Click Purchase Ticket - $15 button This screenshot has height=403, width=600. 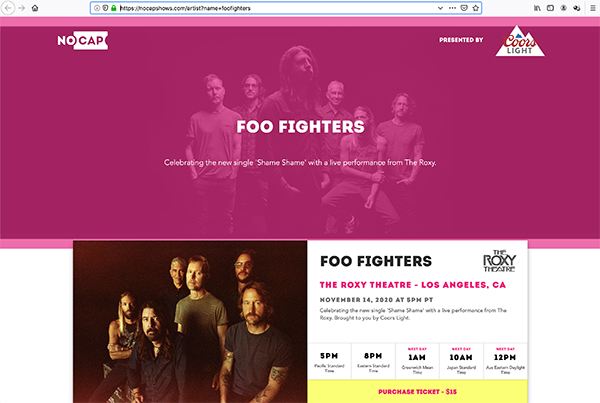[417, 392]
